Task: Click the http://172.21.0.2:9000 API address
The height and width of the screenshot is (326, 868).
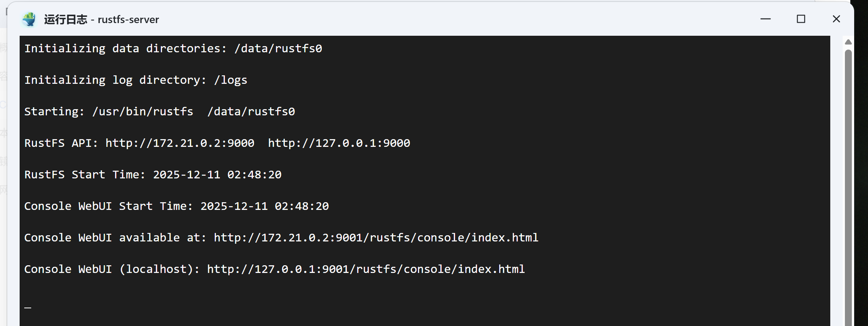Action: coord(180,143)
